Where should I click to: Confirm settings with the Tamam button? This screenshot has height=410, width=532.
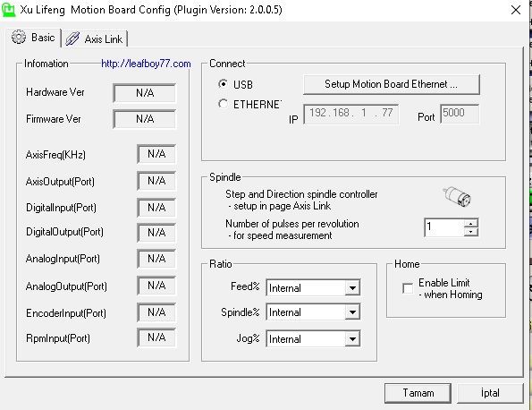[x=418, y=393]
